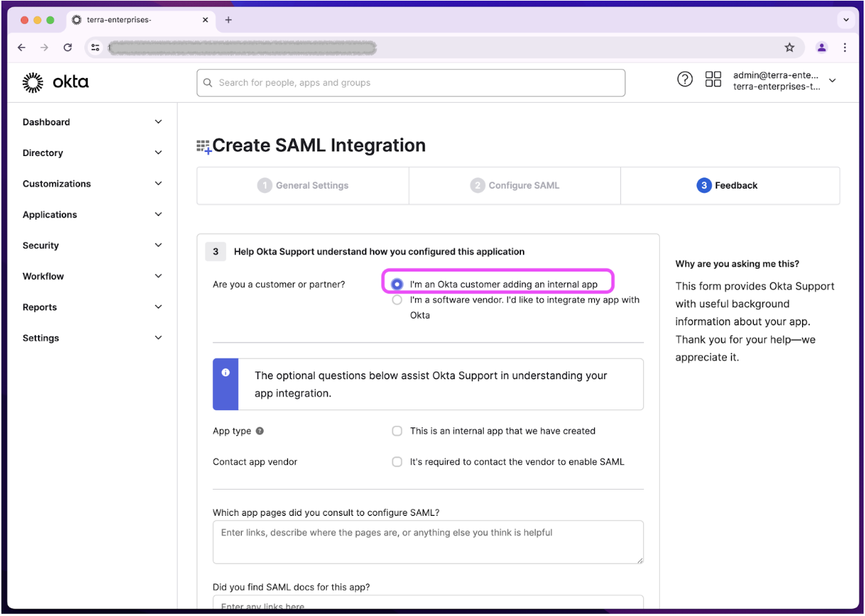Click the search magnifier icon
865x616 pixels.
click(208, 83)
